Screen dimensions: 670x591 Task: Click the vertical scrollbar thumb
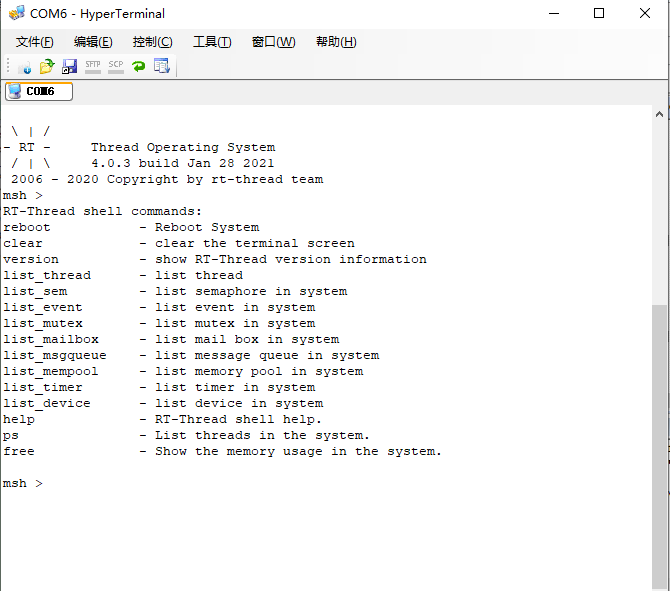click(x=659, y=447)
